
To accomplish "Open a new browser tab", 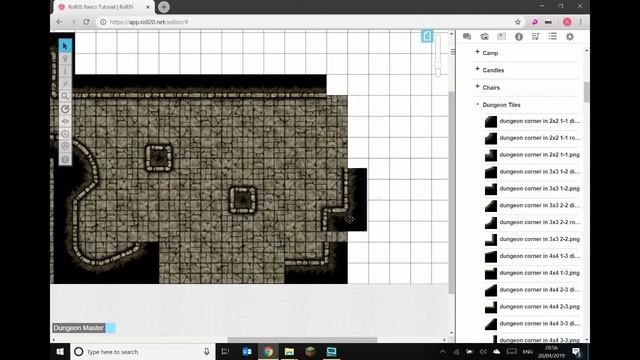I will coord(164,7).
